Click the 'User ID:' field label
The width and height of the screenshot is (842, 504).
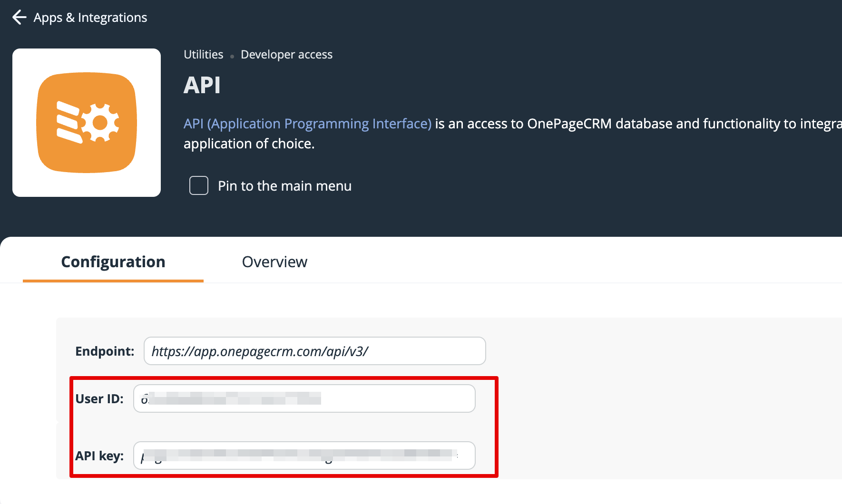99,399
